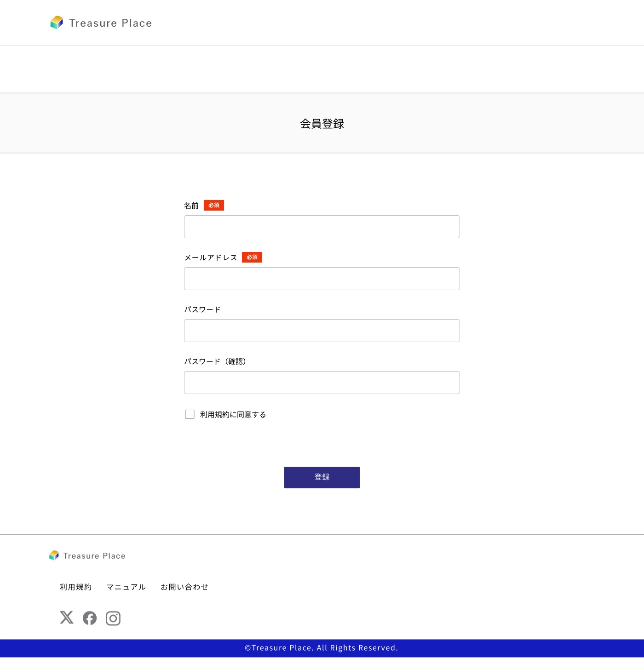Check the 利用規約に同意する checkbox
The width and height of the screenshot is (644, 658).
tap(190, 414)
